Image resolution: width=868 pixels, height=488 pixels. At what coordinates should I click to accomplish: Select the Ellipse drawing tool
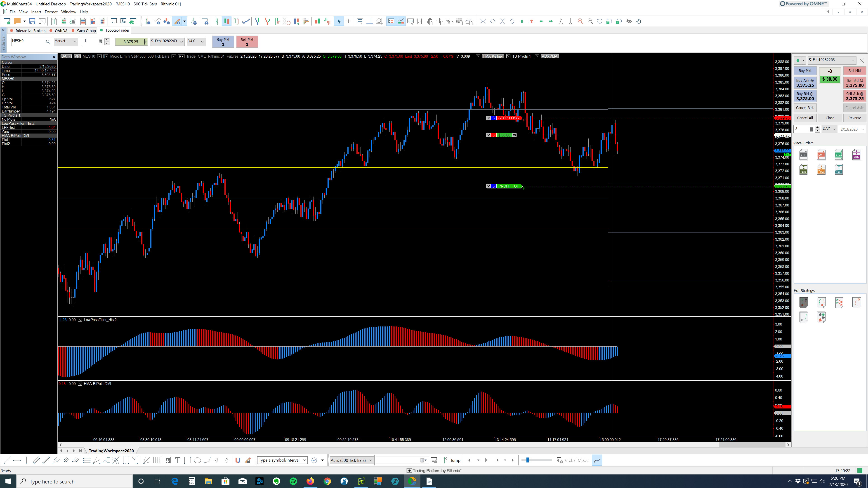coord(198,460)
